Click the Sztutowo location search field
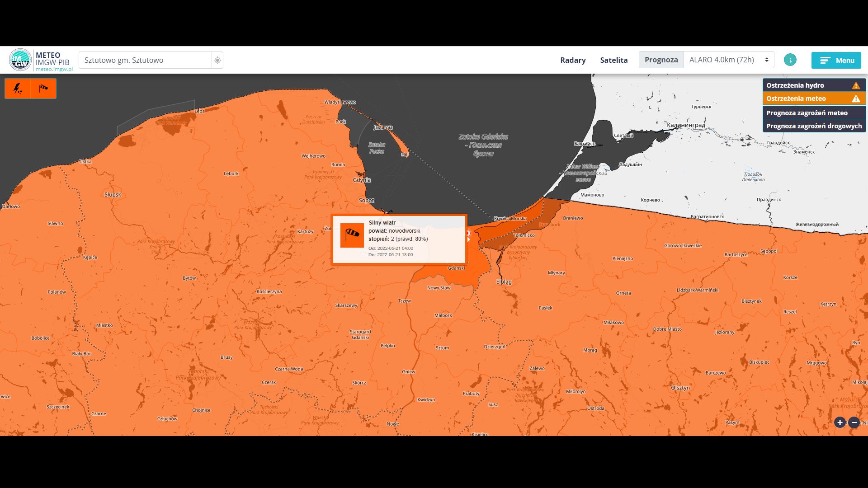868x488 pixels. point(145,60)
